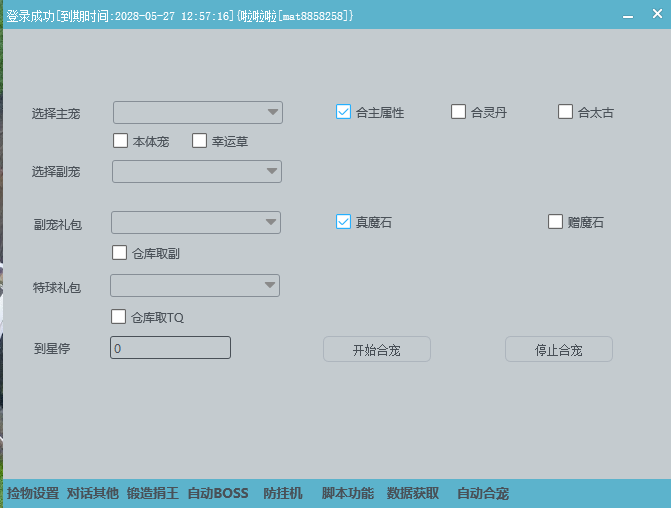The height and width of the screenshot is (508, 671).
Task: Open the 副宠礼包 dropdown list
Action: (x=196, y=222)
